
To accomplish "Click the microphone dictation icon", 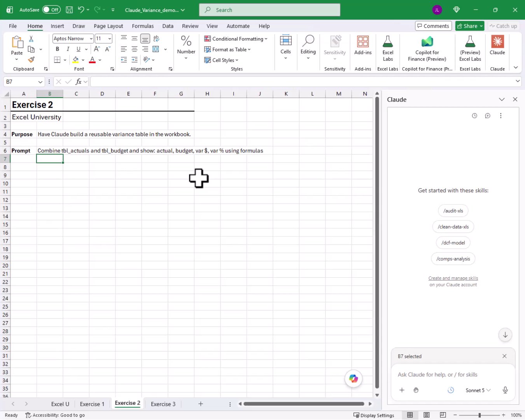I will [x=505, y=390].
